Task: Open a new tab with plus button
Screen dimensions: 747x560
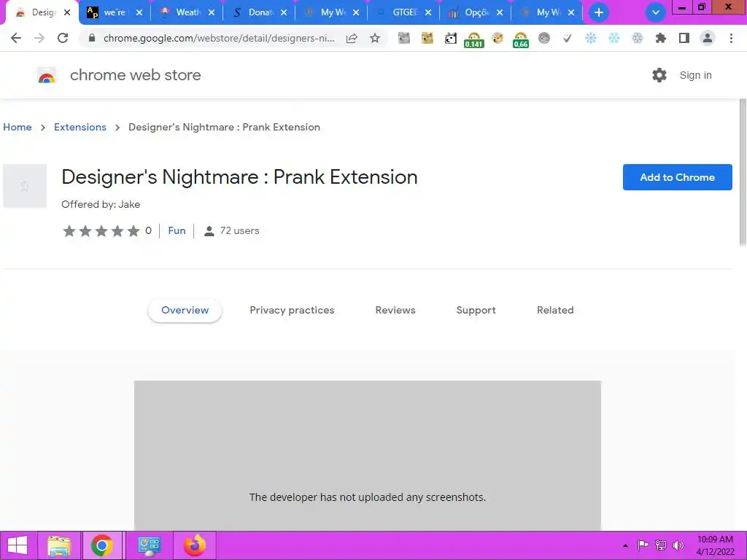Action: point(599,13)
